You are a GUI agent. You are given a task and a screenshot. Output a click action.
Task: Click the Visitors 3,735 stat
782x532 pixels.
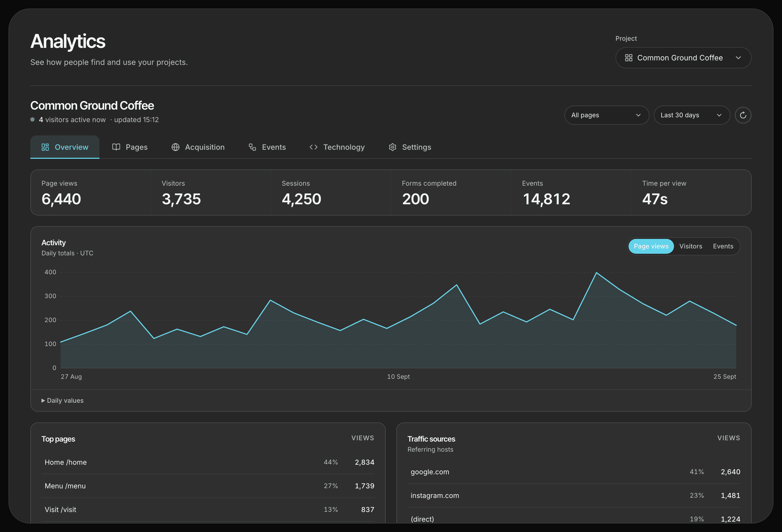pyautogui.click(x=211, y=193)
